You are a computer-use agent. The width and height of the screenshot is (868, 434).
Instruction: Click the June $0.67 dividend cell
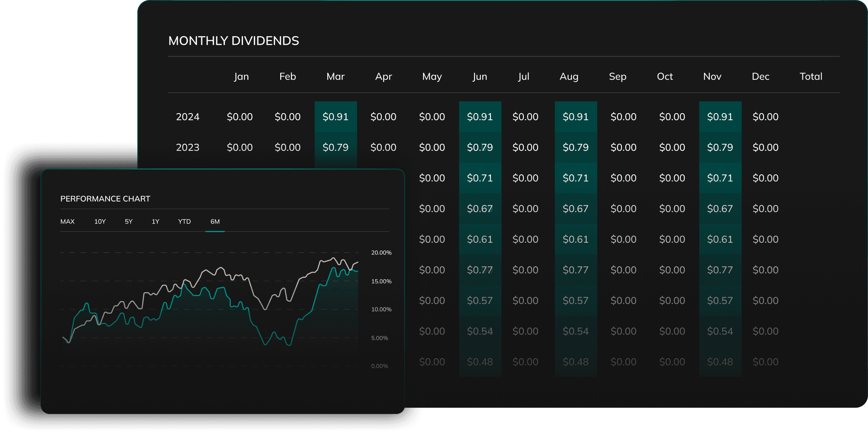coord(480,209)
